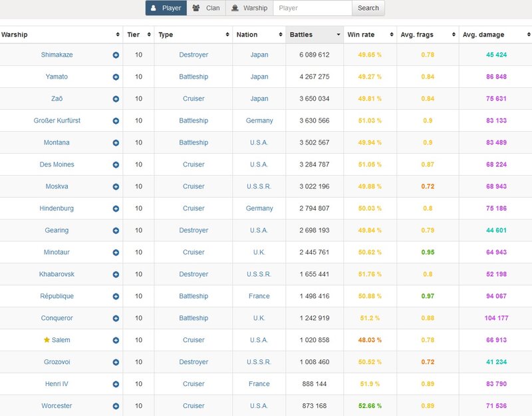This screenshot has width=532, height=416.
Task: Sort table by Tier column
Action: pyautogui.click(x=138, y=35)
